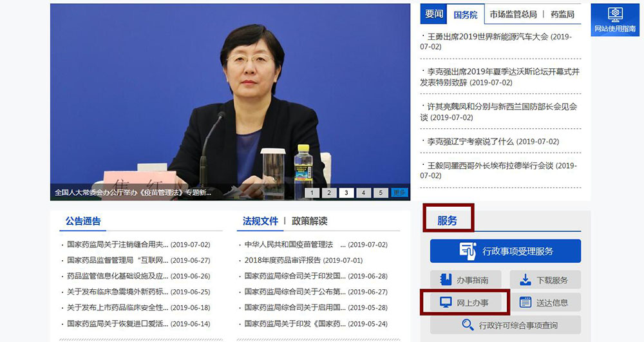Click the 送达信息 list icon
Image resolution: width=644 pixels, height=342 pixels.
[525, 303]
